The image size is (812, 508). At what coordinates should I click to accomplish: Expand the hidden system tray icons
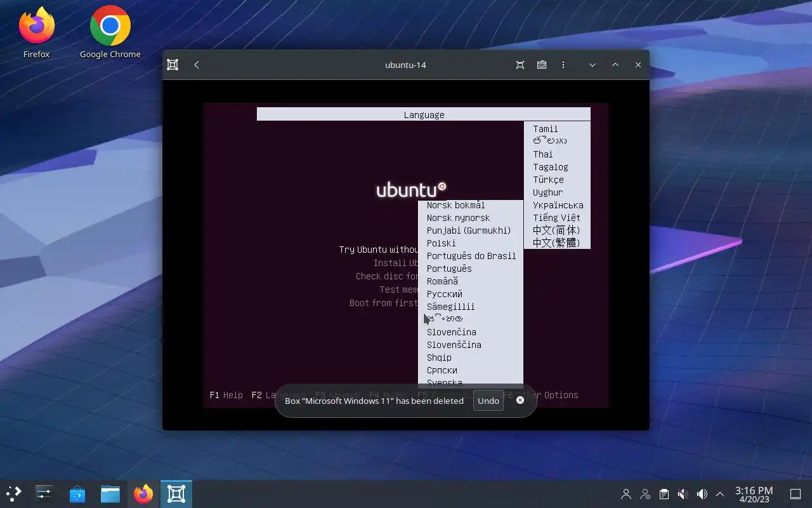[x=720, y=494]
